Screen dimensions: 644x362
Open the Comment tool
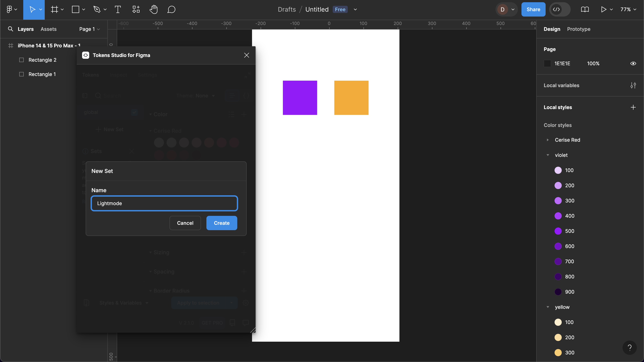[x=171, y=9]
